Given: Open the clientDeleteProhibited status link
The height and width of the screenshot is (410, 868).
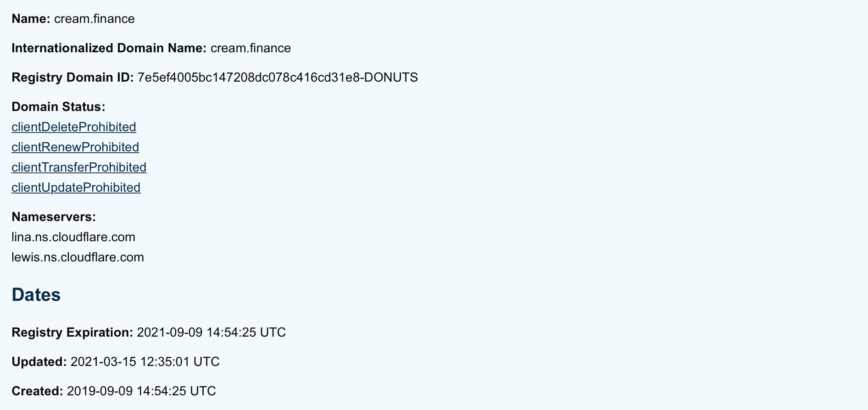Looking at the screenshot, I should tap(74, 127).
